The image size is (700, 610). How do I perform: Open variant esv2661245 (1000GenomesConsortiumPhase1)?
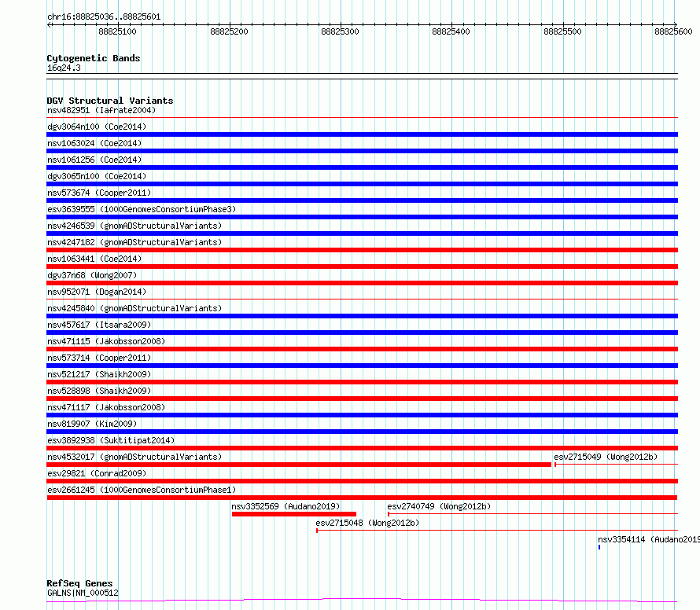142,490
